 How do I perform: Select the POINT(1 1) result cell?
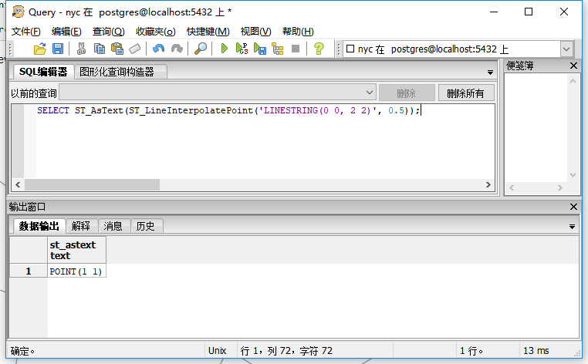click(x=76, y=271)
